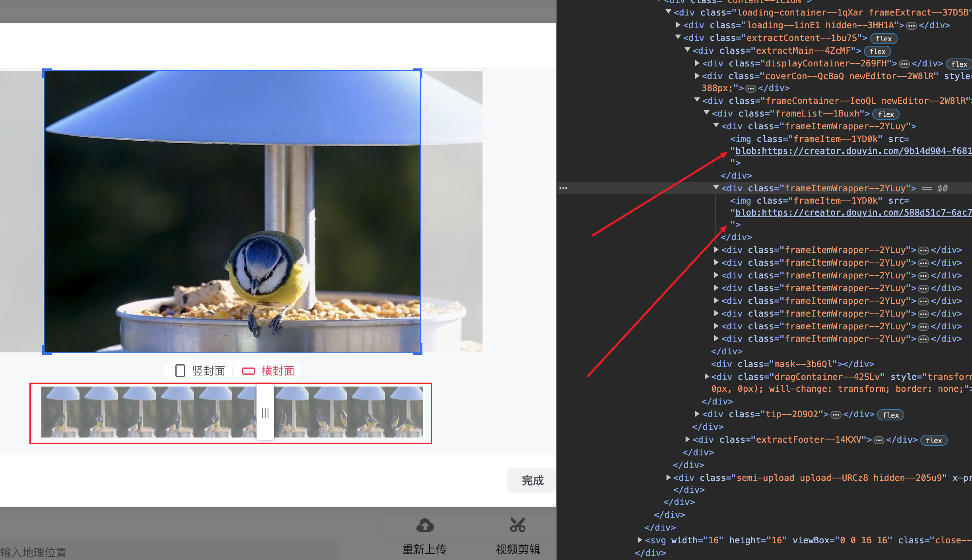972x560 pixels.
Task: Collapse the extractContent--1bu7S div
Action: tap(678, 37)
